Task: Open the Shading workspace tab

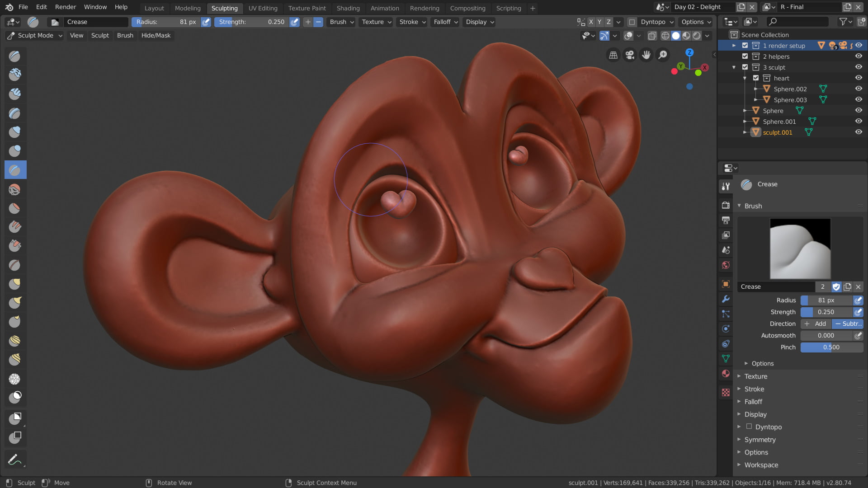Action: 348,8
